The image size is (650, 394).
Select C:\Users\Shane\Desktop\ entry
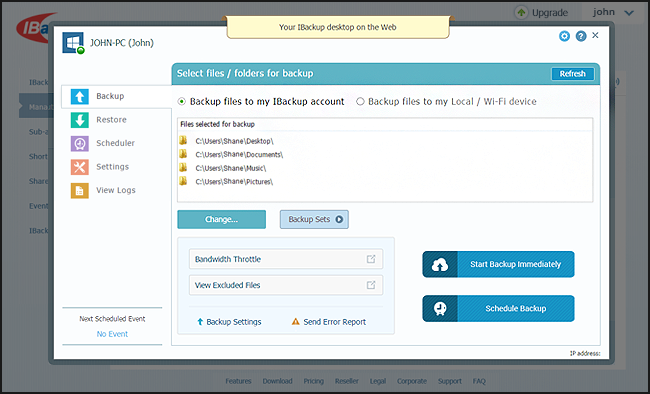pos(234,141)
